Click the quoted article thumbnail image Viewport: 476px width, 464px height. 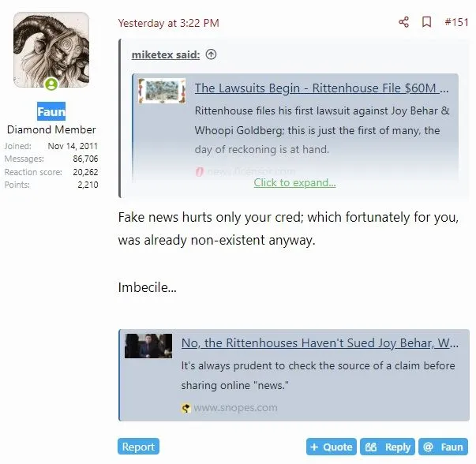(162, 91)
